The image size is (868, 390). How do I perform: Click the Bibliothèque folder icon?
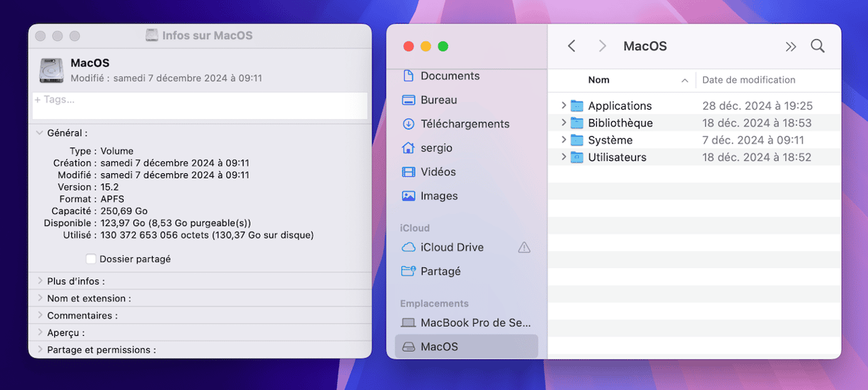[x=577, y=123]
